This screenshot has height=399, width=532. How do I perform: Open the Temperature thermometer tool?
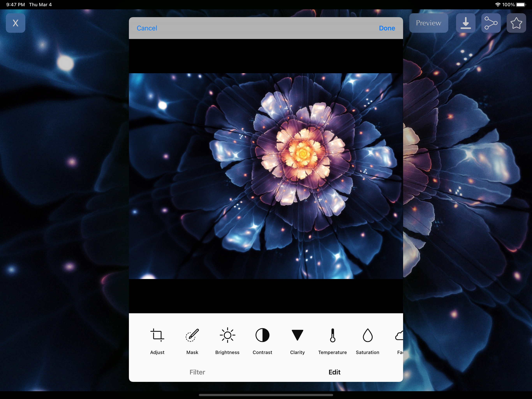[x=332, y=335]
